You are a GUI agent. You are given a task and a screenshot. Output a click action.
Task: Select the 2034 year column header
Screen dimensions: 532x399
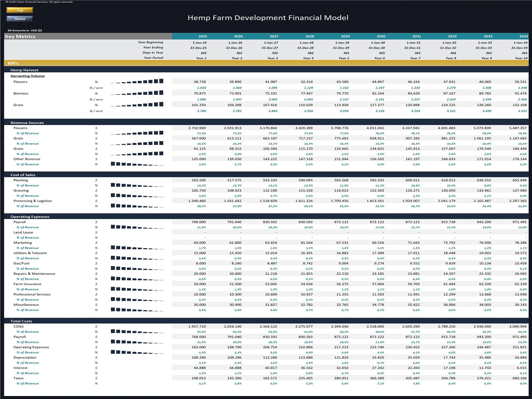523,36
